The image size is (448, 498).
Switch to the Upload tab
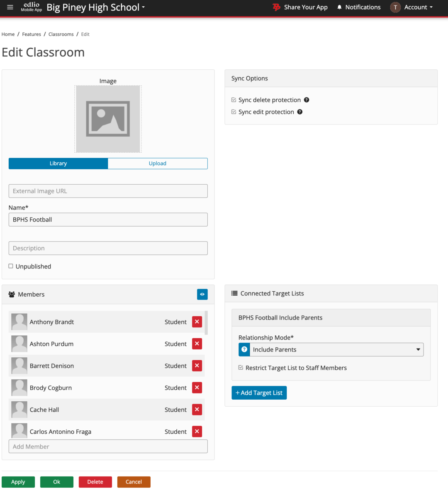pos(158,163)
